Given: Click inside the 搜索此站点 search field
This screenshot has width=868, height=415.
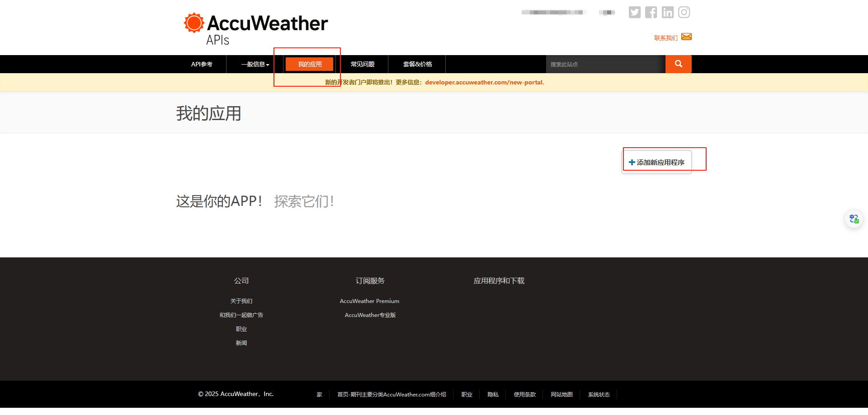Looking at the screenshot, I should point(606,64).
